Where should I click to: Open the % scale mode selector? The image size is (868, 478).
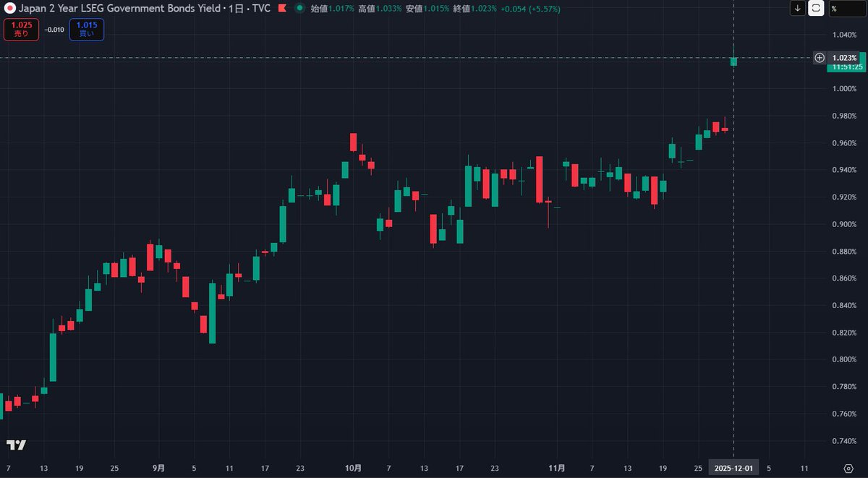pyautogui.click(x=846, y=8)
